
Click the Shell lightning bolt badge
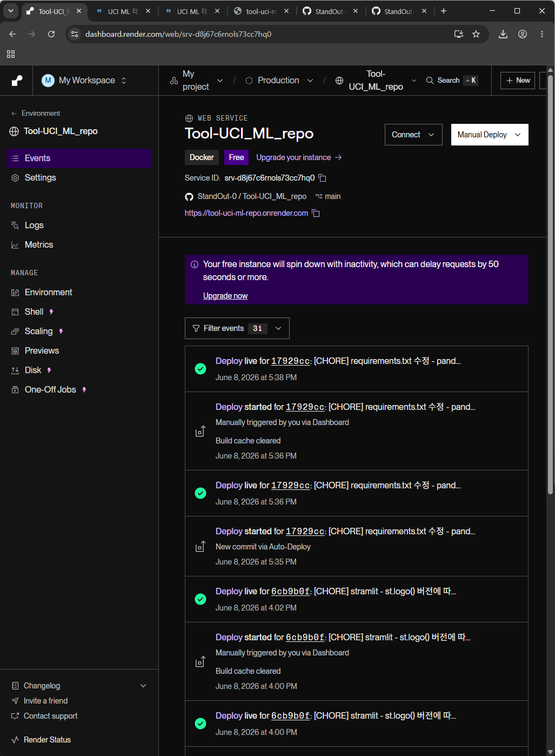click(51, 312)
